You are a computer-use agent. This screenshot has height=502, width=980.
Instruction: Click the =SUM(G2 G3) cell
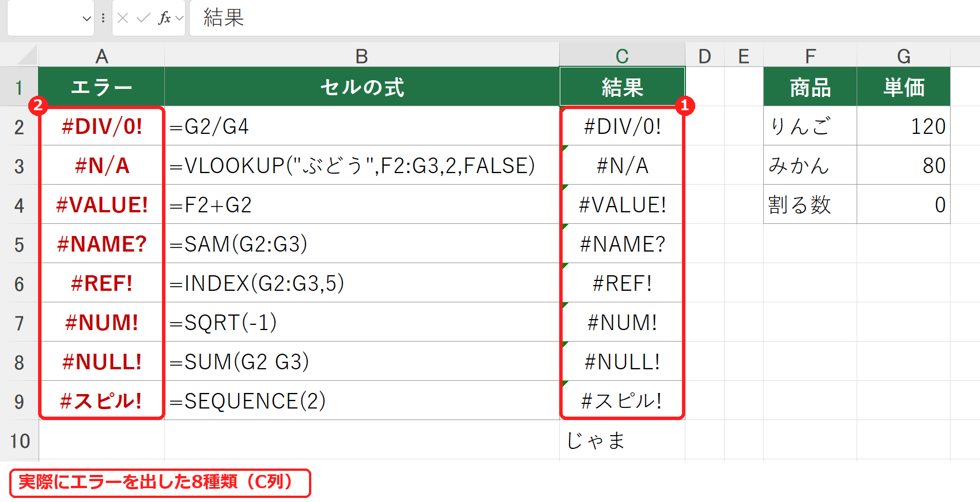(x=362, y=362)
